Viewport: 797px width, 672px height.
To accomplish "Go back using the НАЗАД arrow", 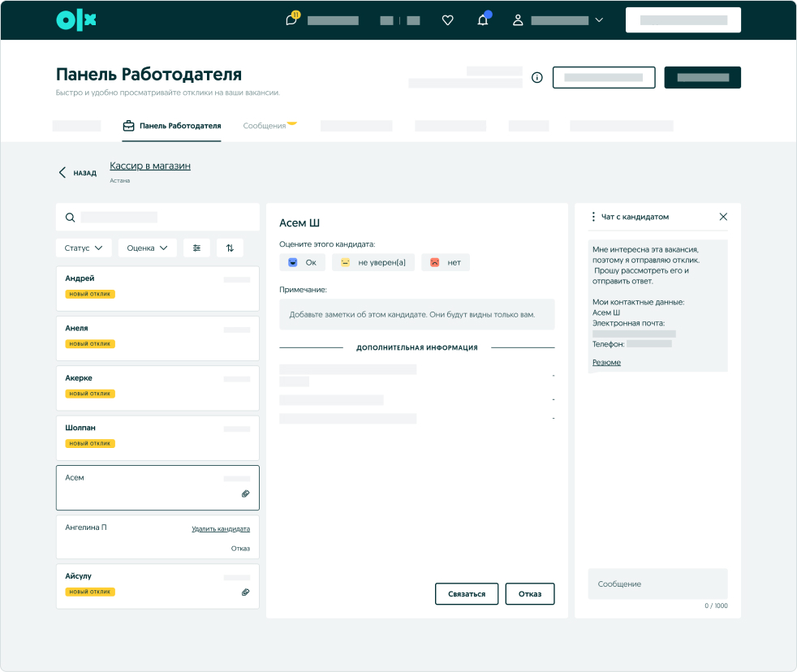I will tap(62, 173).
